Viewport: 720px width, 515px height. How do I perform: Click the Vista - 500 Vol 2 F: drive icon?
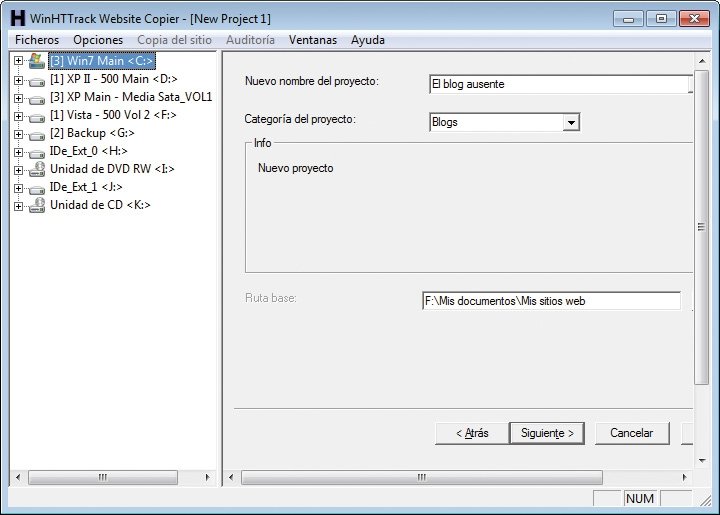click(x=37, y=118)
